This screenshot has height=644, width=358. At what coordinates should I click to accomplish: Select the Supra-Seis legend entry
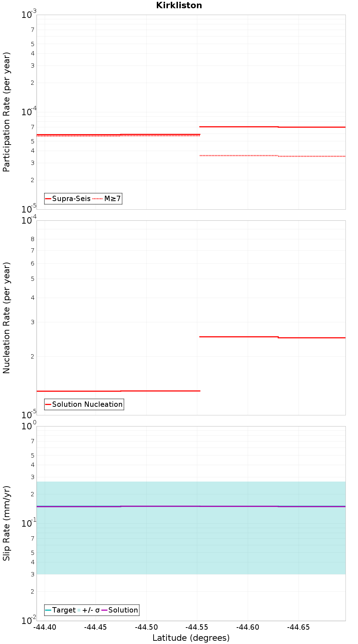pyautogui.click(x=68, y=199)
